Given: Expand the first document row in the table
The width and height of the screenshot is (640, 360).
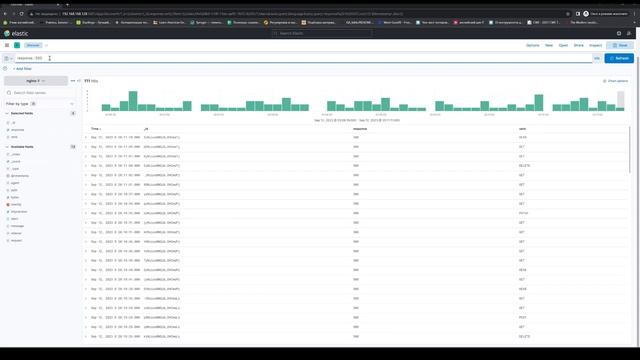Looking at the screenshot, I should click(x=86, y=138).
